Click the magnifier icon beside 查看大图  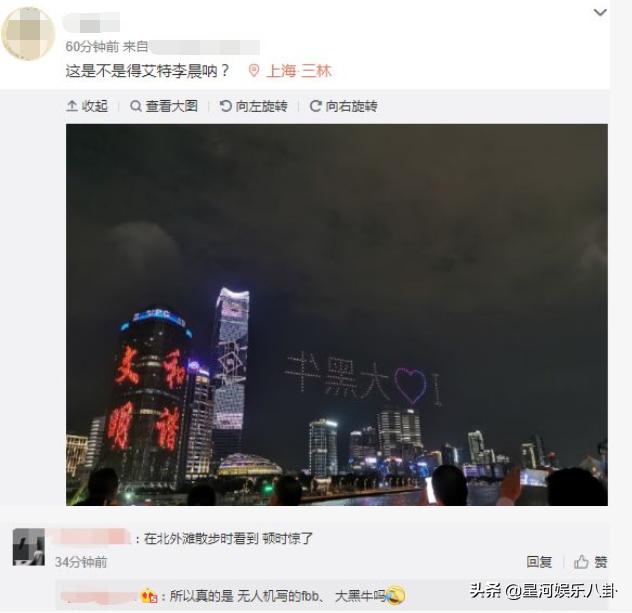click(x=136, y=106)
